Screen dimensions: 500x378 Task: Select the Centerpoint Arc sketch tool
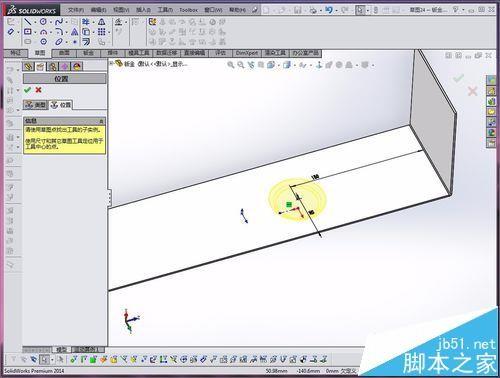coord(43,32)
